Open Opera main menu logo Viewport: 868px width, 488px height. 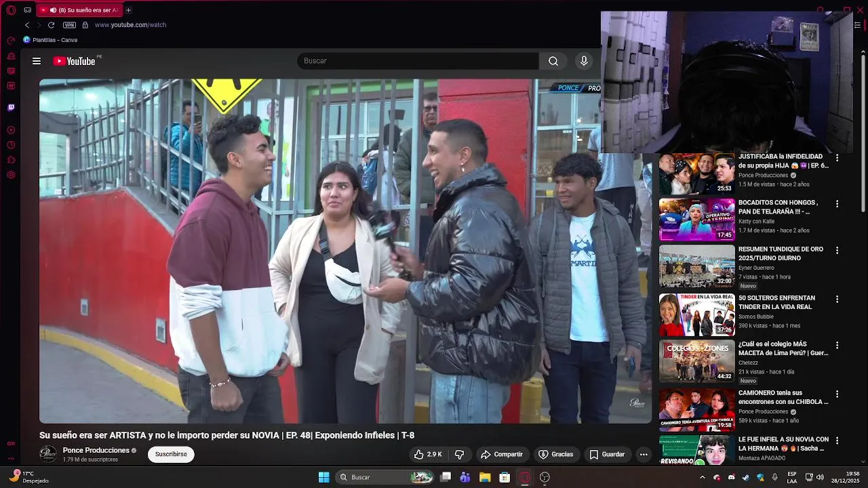coord(11,10)
